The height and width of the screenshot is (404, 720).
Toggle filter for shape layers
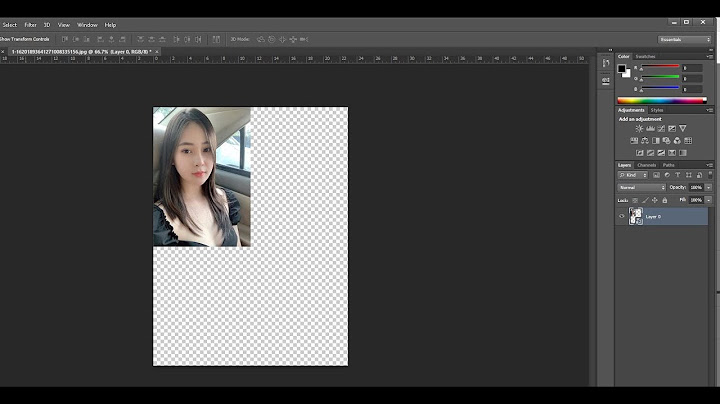coord(688,175)
